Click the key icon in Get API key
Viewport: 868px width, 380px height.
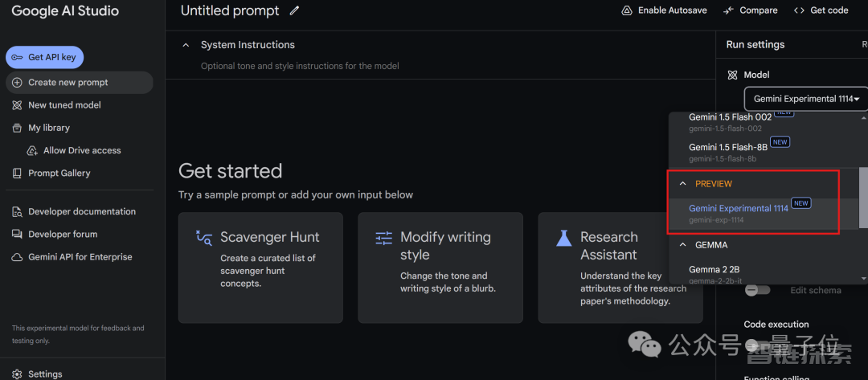pos(17,57)
